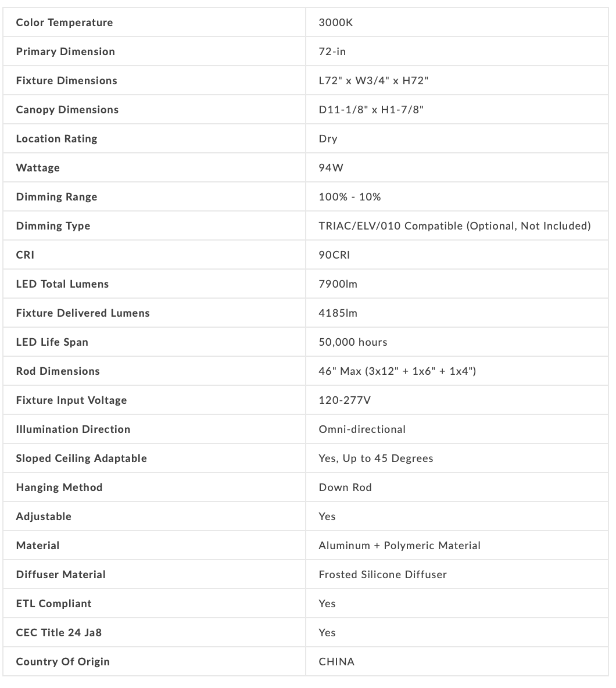Click the Color Temperature row label

point(65,23)
